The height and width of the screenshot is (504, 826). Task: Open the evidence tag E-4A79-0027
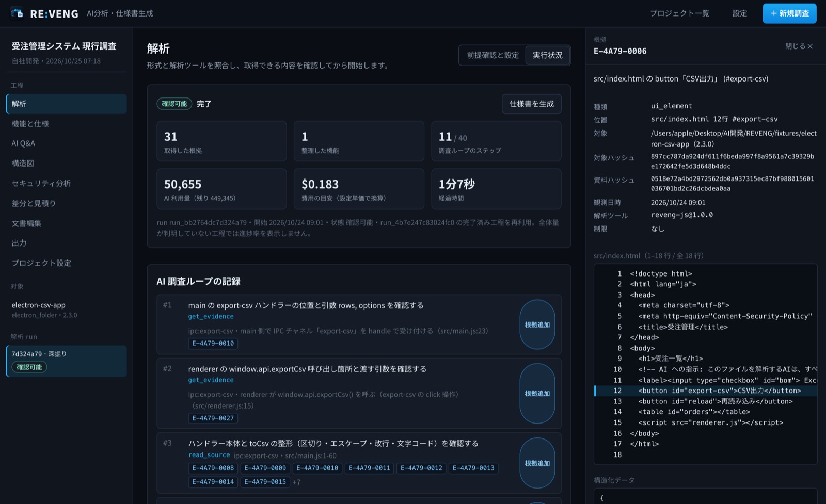(213, 418)
